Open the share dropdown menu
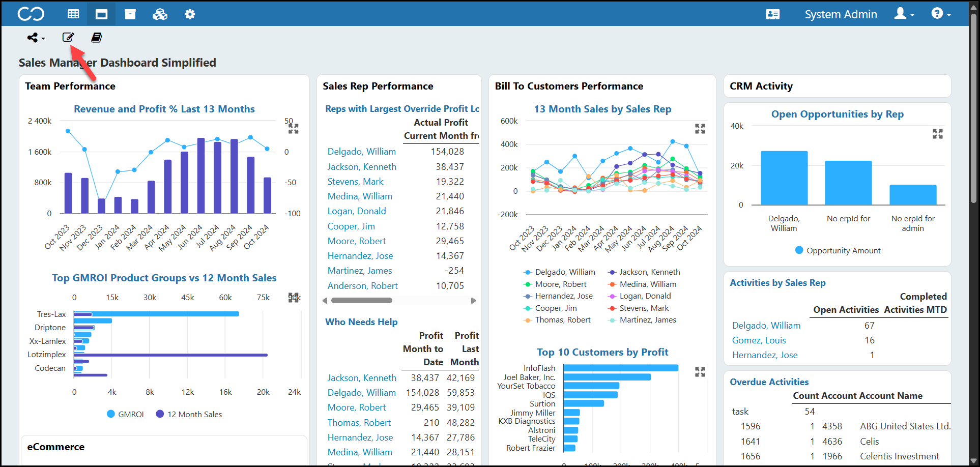 (36, 38)
